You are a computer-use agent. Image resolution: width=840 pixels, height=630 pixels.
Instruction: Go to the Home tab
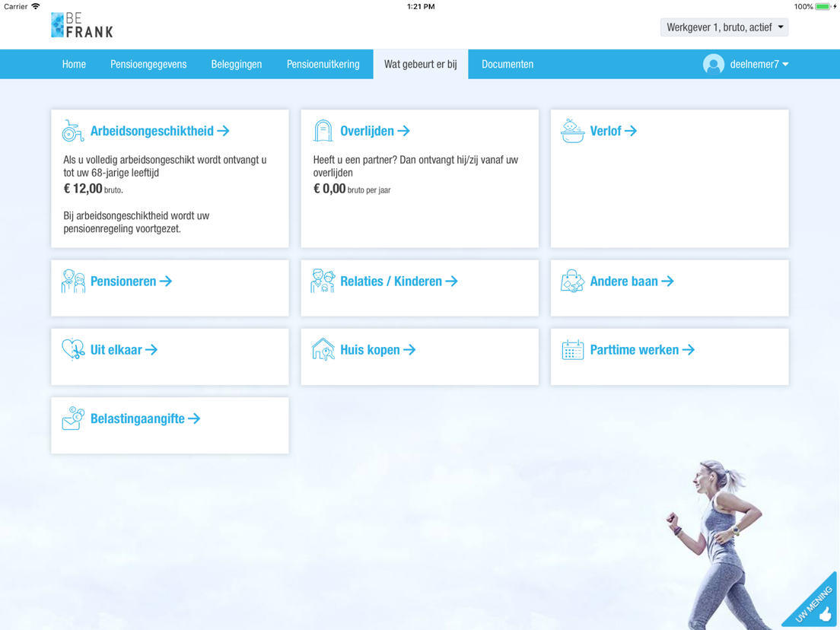coord(74,64)
